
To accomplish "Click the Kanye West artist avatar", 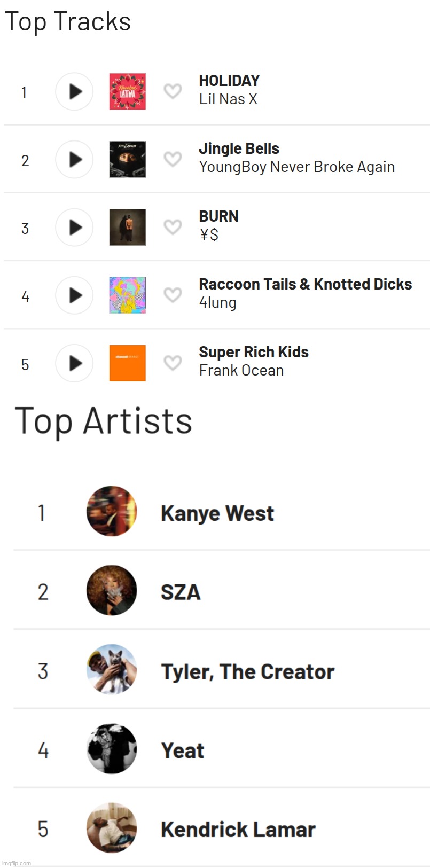I will (112, 512).
